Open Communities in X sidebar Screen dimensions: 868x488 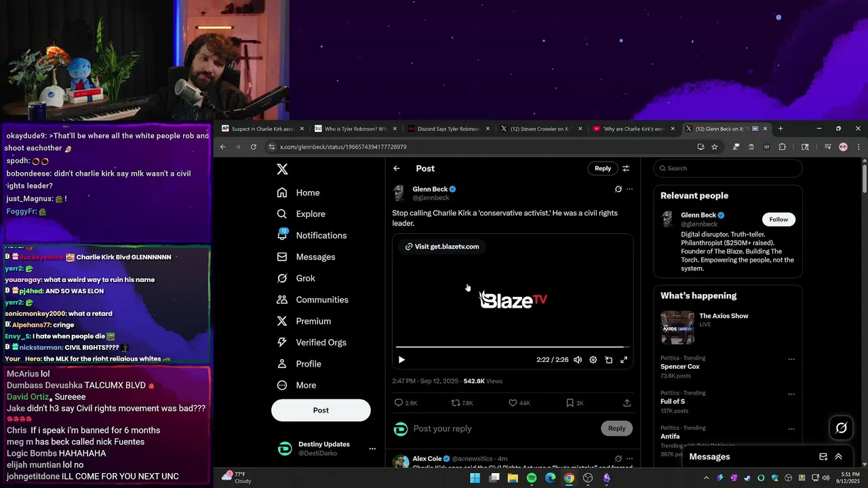pyautogui.click(x=313, y=300)
